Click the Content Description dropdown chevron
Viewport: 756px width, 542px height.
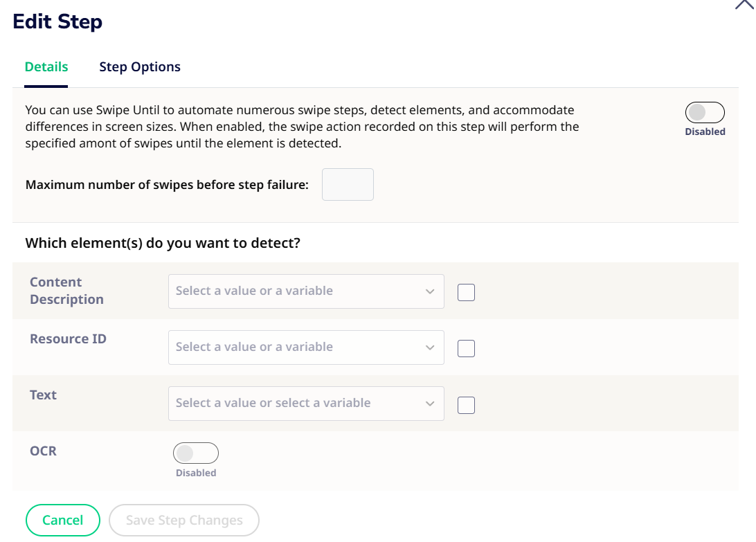(430, 291)
